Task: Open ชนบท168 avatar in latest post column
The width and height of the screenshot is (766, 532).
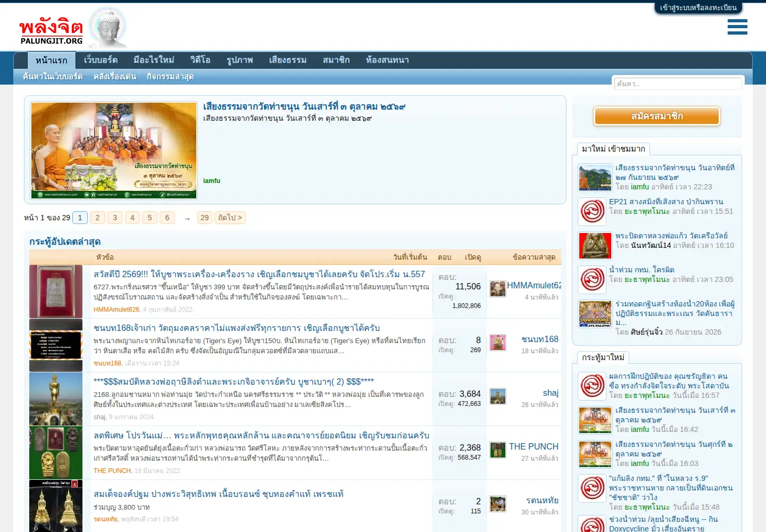Action: pyautogui.click(x=498, y=343)
